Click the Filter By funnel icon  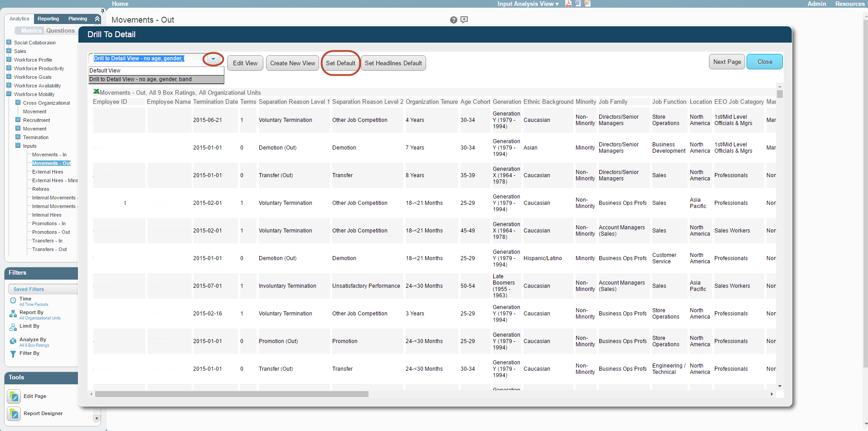point(13,354)
